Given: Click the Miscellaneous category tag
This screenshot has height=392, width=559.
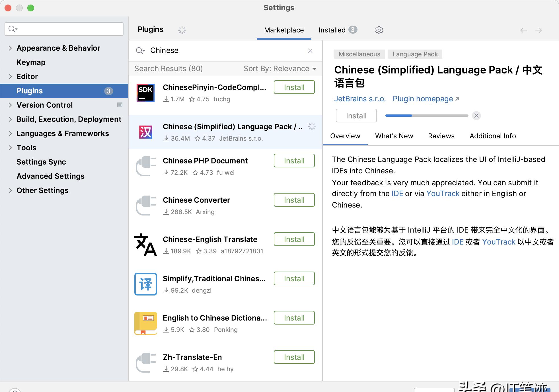Looking at the screenshot, I should 359,54.
